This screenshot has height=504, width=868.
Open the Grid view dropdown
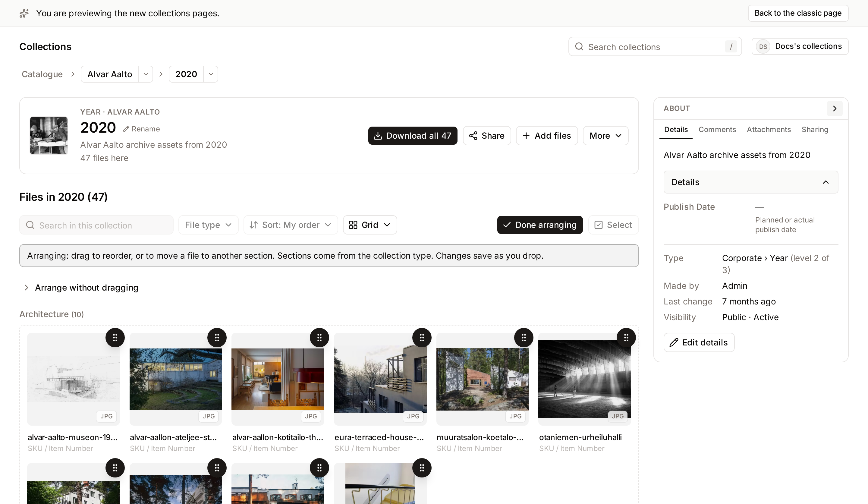(370, 225)
